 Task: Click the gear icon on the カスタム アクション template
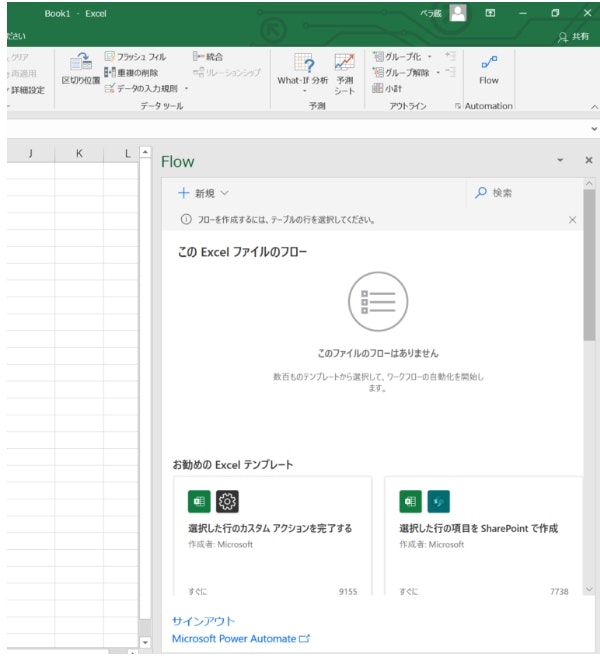click(227, 502)
